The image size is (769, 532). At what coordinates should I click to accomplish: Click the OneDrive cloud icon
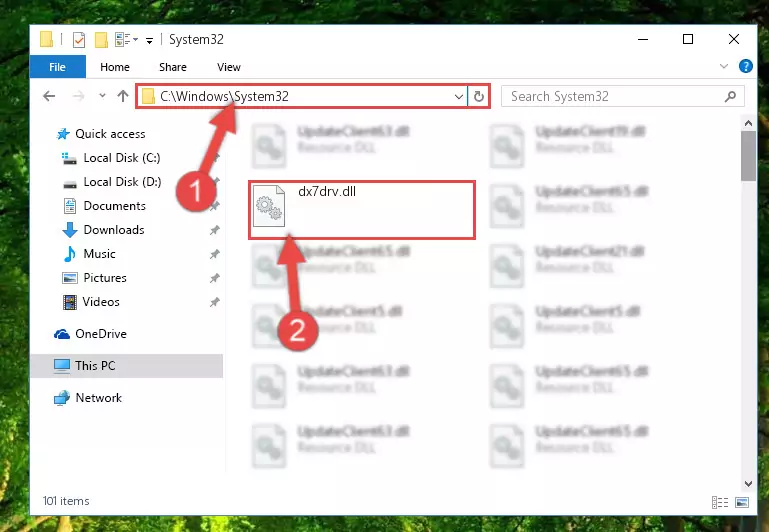tap(62, 334)
